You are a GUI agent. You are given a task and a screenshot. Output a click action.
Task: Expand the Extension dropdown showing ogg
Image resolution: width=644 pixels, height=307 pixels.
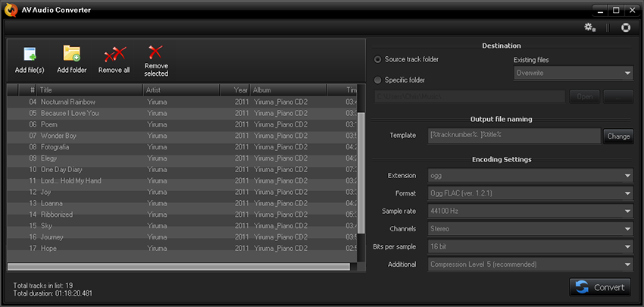click(x=530, y=176)
